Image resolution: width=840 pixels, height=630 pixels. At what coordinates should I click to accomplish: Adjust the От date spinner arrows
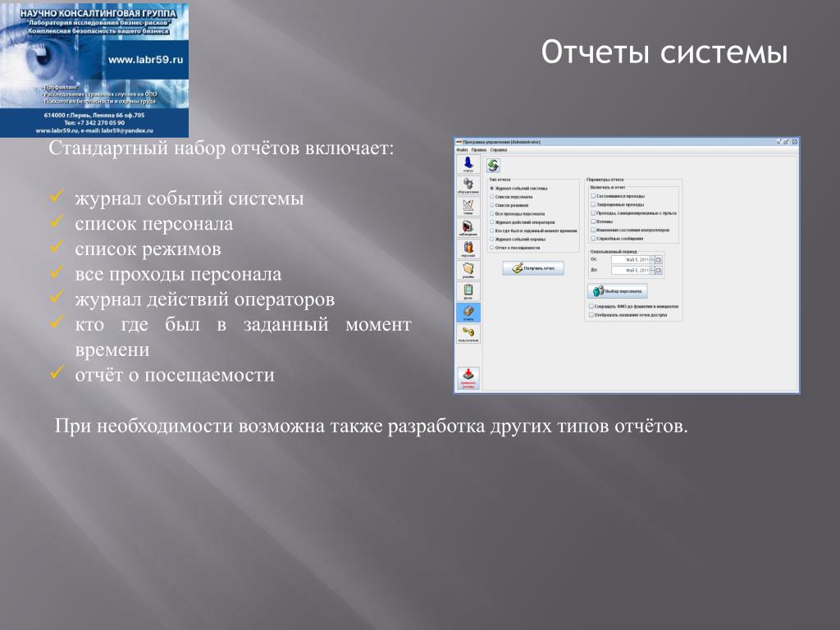652,260
